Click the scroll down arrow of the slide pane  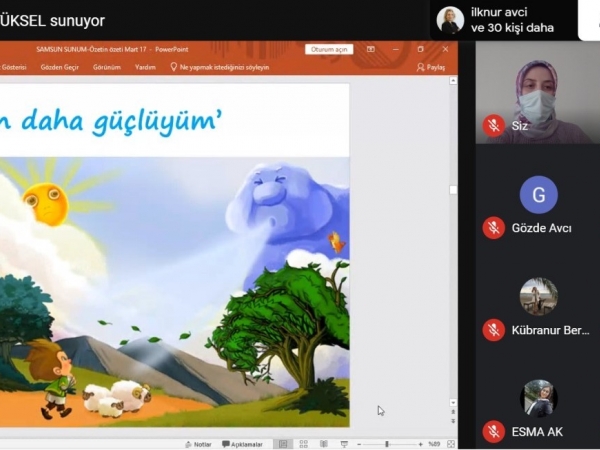pyautogui.click(x=453, y=403)
